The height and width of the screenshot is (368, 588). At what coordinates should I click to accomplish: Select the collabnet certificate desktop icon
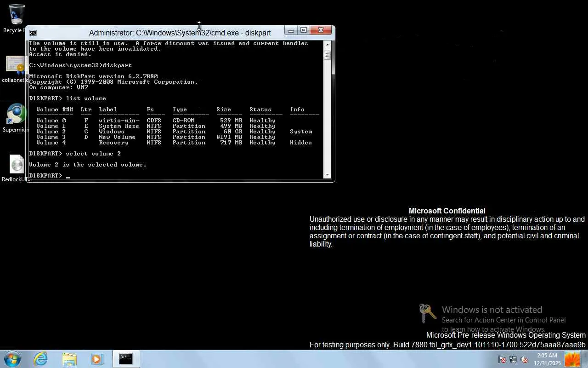click(16, 69)
